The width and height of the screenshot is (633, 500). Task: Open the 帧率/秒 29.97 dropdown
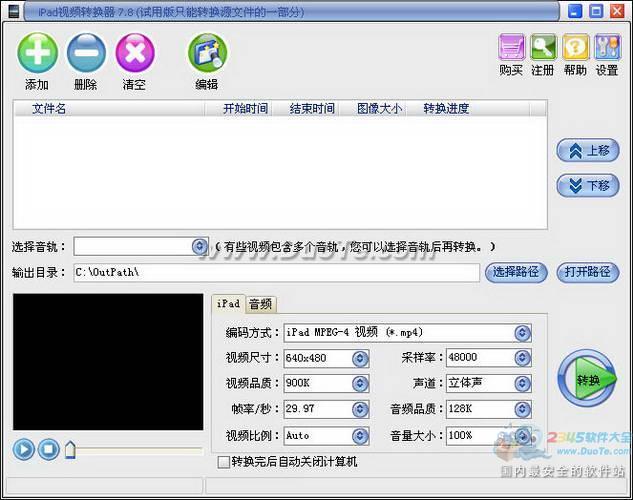point(360,409)
